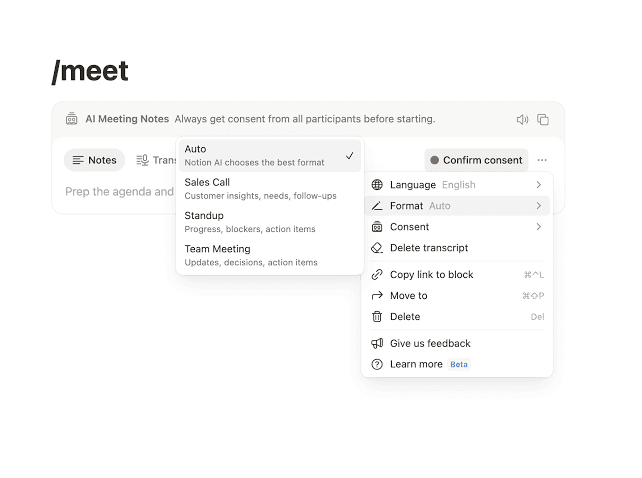This screenshot has width=642, height=478.
Task: Expand the Consent submenu chevron
Action: 539,227
